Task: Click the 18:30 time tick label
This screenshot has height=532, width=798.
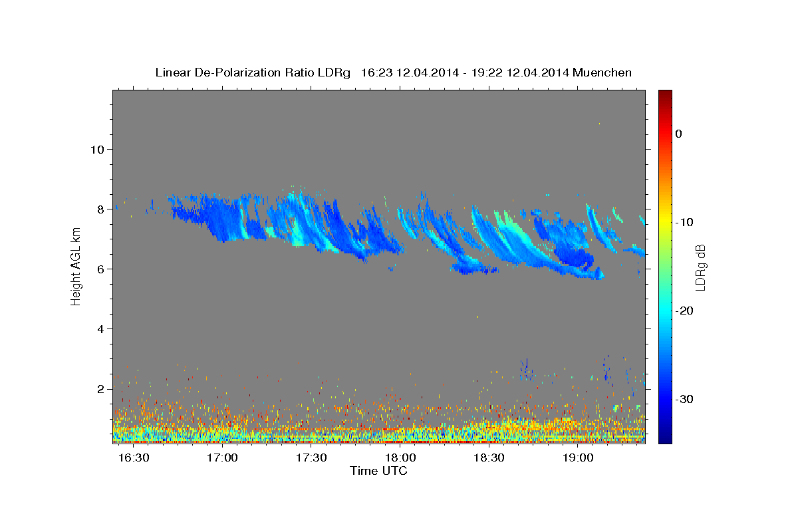Action: pos(489,459)
